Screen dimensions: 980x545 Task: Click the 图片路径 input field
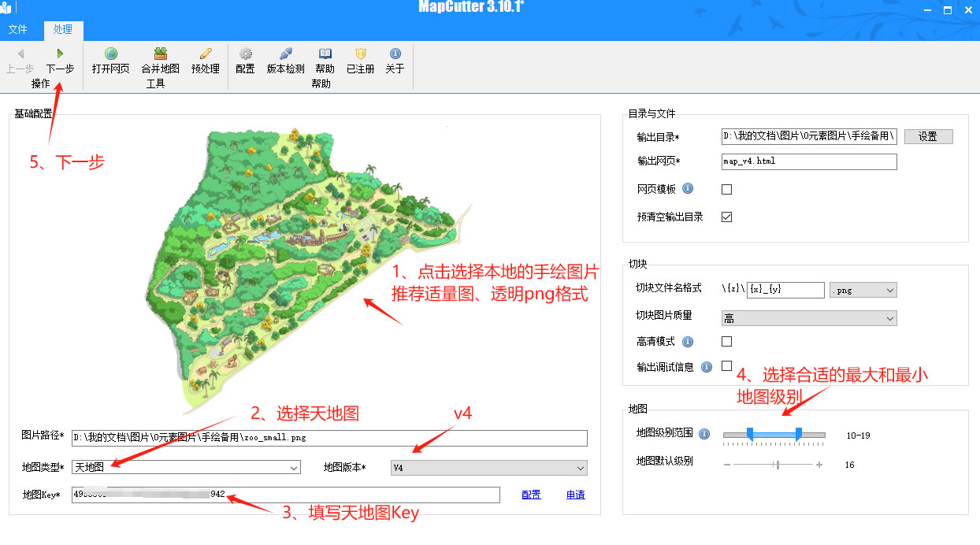point(329,438)
